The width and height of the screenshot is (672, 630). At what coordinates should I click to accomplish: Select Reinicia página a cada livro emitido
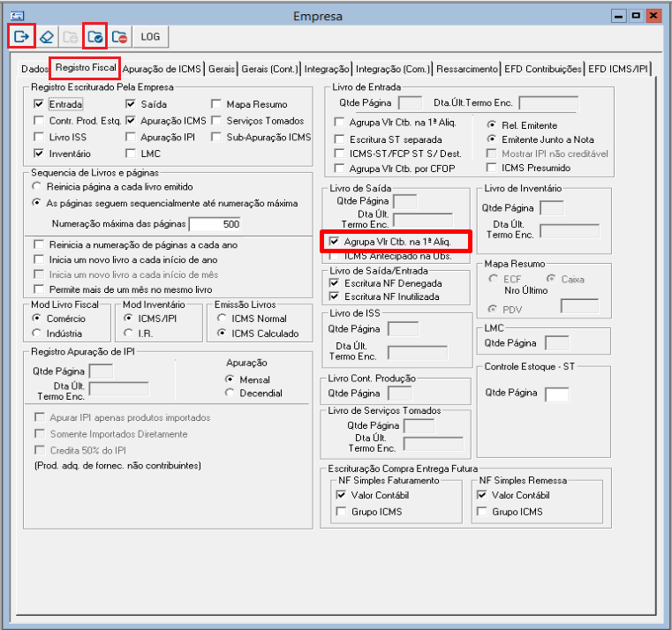pos(37,186)
